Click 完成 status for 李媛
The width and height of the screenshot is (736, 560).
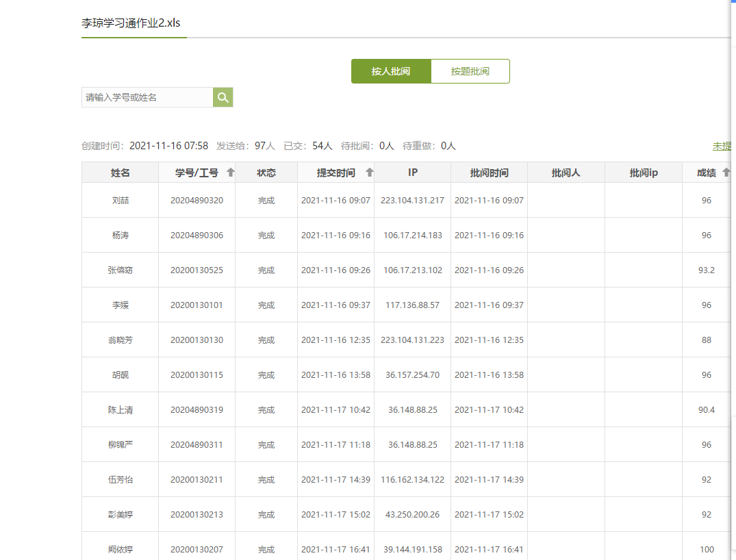[266, 305]
